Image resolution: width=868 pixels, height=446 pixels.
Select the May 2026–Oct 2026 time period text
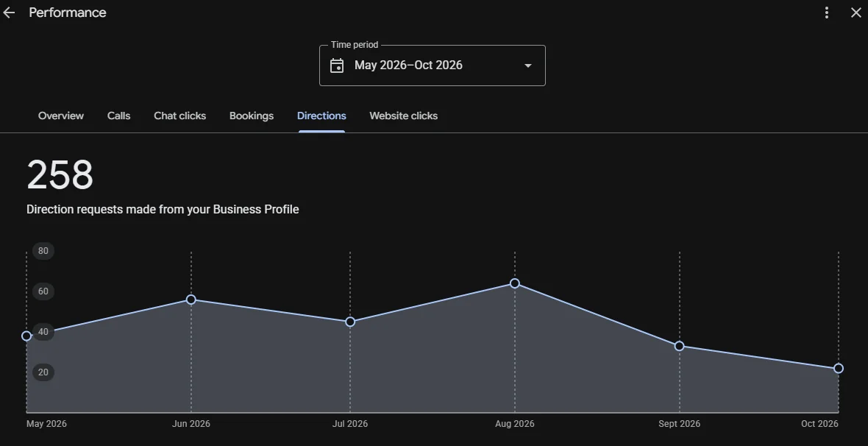click(x=408, y=65)
